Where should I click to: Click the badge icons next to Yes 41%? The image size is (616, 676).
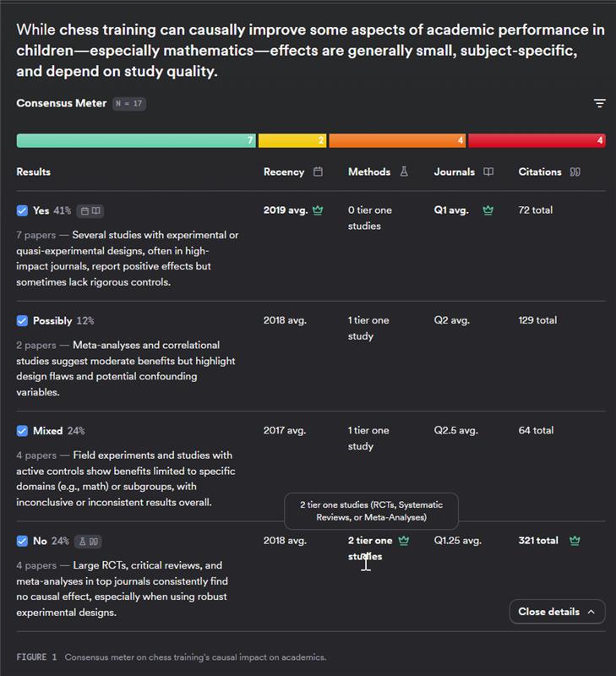[90, 210]
